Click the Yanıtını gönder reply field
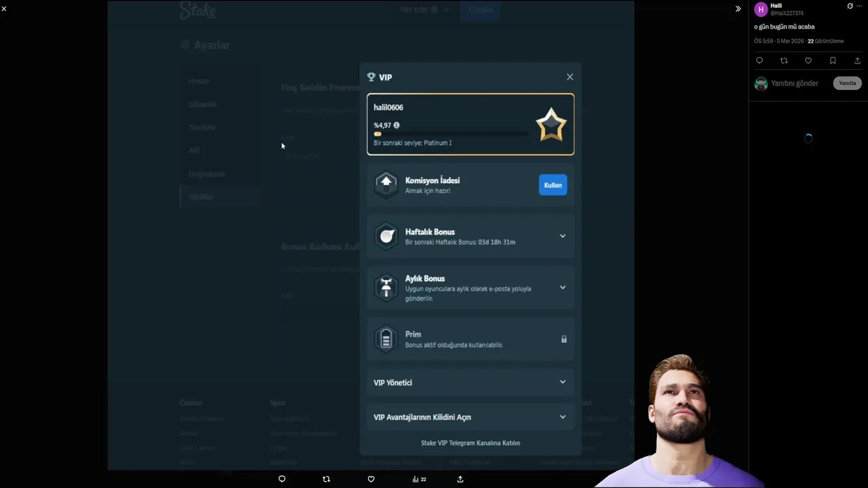The image size is (868, 488). (795, 83)
